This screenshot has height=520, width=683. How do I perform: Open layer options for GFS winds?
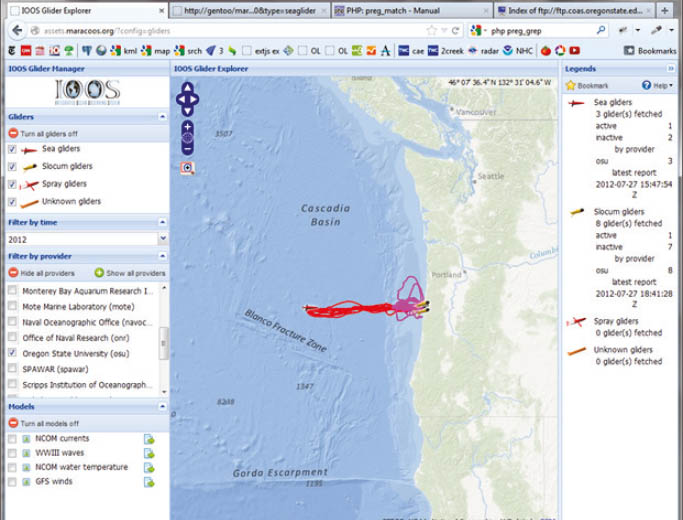coord(149,481)
